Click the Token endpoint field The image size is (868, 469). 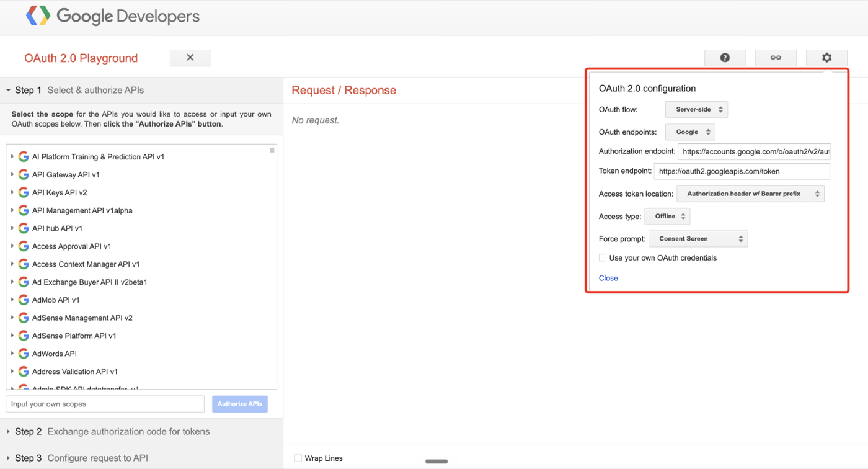(742, 171)
